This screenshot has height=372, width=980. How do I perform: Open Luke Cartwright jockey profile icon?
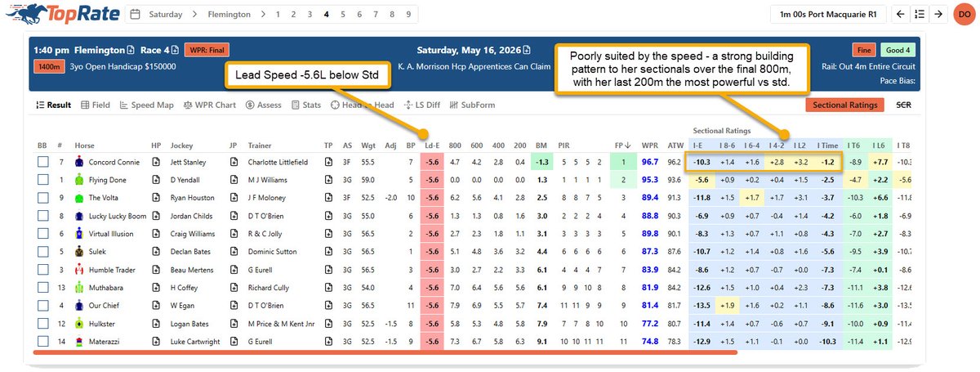tap(234, 341)
